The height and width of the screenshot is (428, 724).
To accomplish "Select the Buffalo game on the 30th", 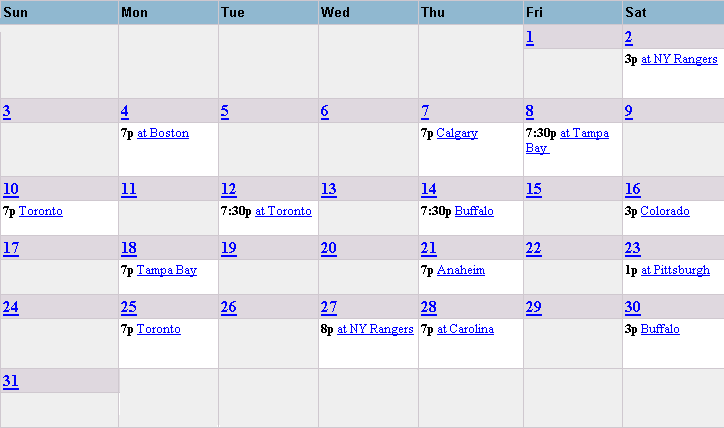I will coord(660,330).
